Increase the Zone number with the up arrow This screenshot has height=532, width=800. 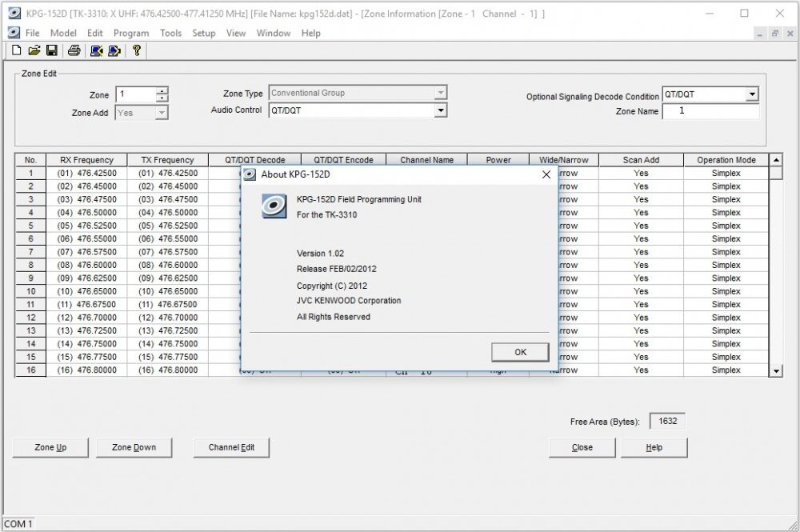(162, 90)
